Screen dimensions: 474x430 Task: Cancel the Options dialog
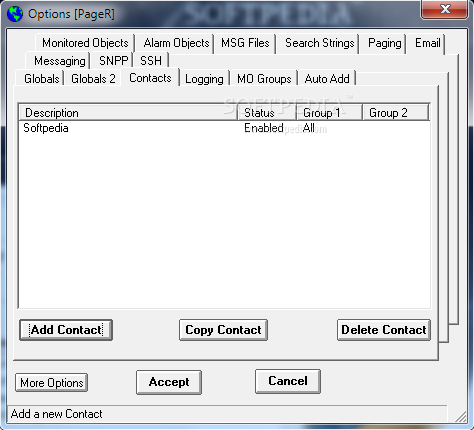tap(288, 381)
